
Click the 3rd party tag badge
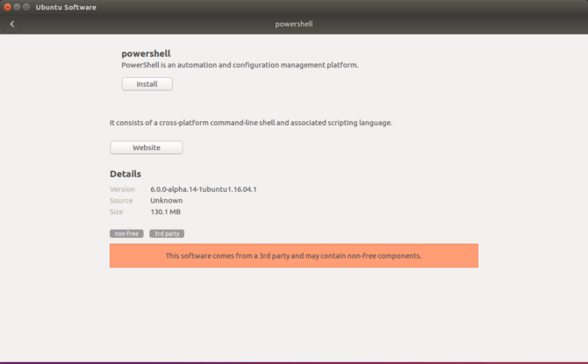[x=166, y=234]
